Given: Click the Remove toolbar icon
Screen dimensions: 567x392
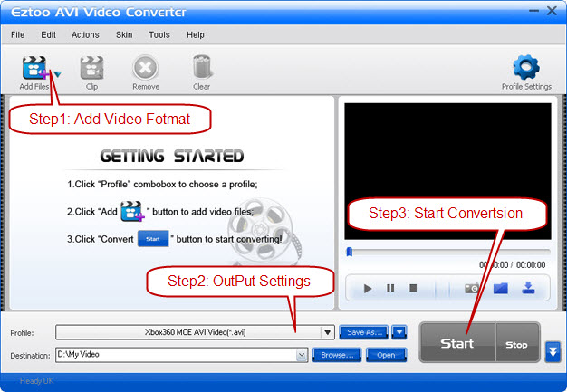Looking at the screenshot, I should click(145, 68).
